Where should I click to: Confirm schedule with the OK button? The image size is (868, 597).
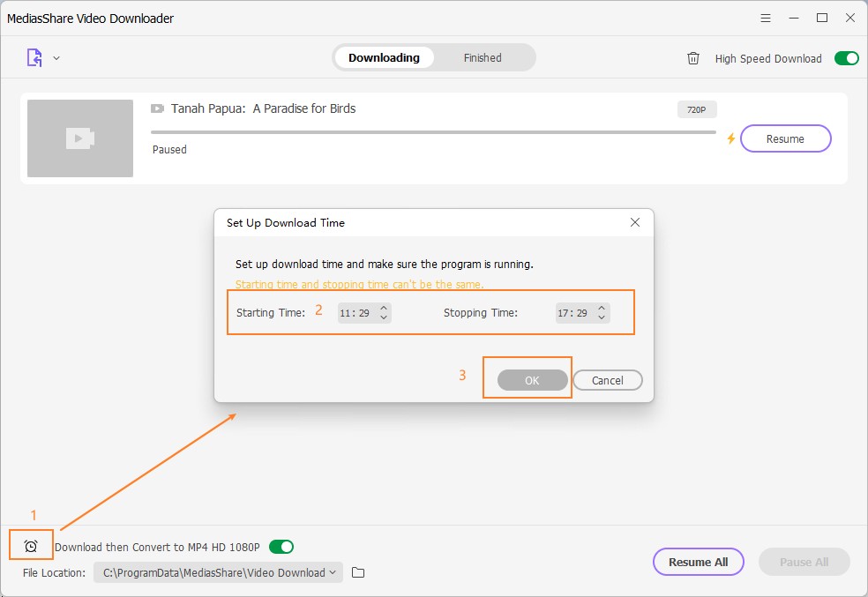point(532,380)
